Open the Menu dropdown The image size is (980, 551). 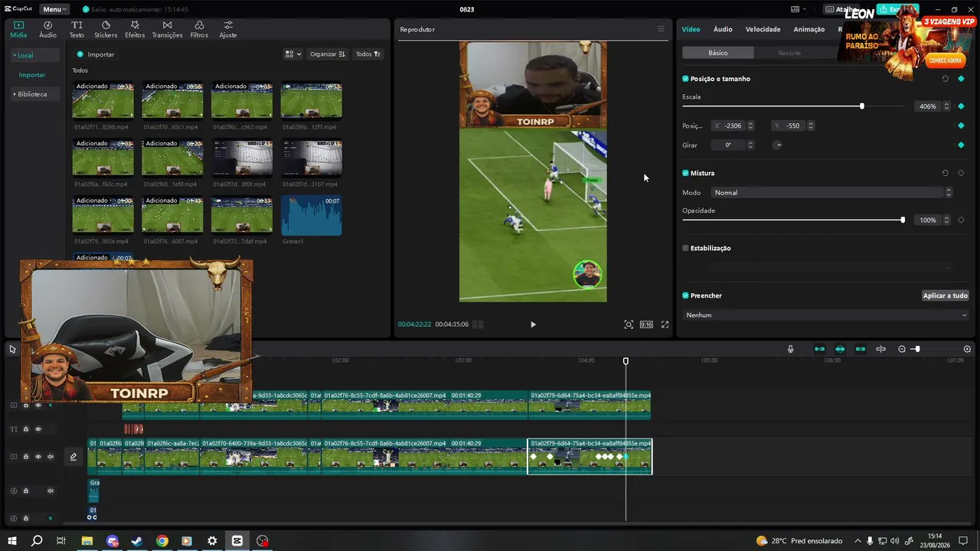click(x=54, y=9)
